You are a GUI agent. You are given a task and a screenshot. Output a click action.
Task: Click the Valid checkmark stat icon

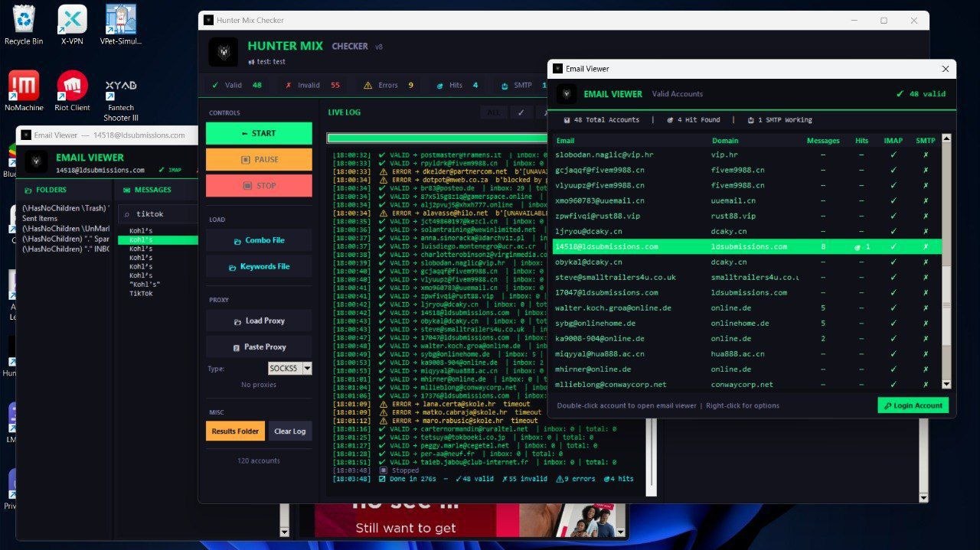[215, 85]
